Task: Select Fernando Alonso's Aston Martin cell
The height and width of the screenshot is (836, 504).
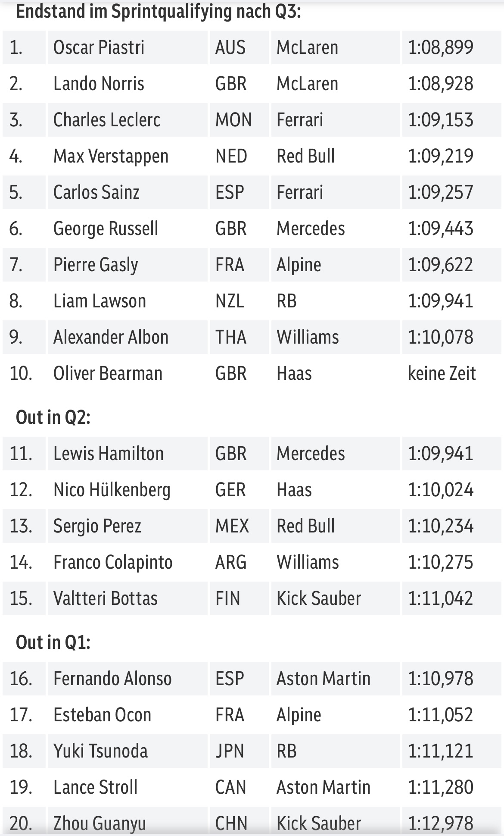Action: click(x=335, y=679)
